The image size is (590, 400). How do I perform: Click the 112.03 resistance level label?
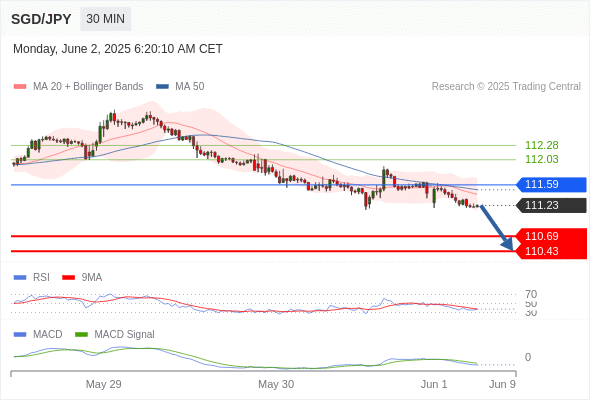[x=541, y=159]
